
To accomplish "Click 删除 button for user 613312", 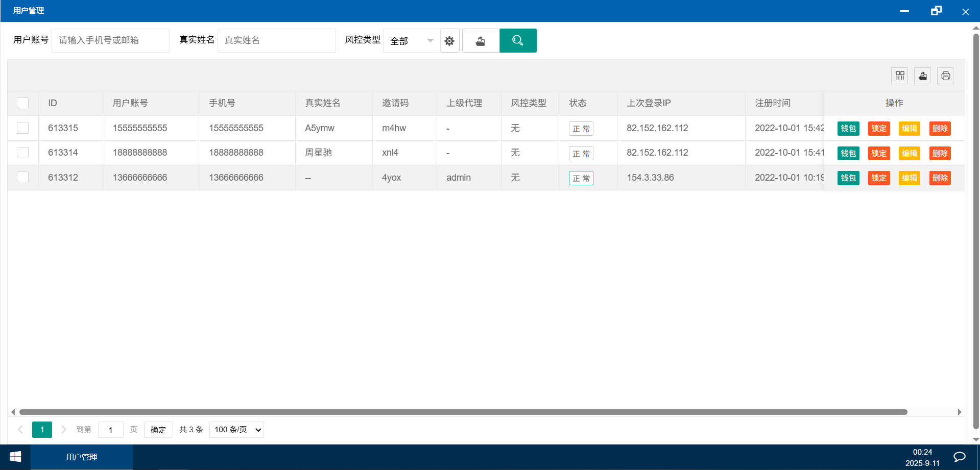I will [x=940, y=178].
